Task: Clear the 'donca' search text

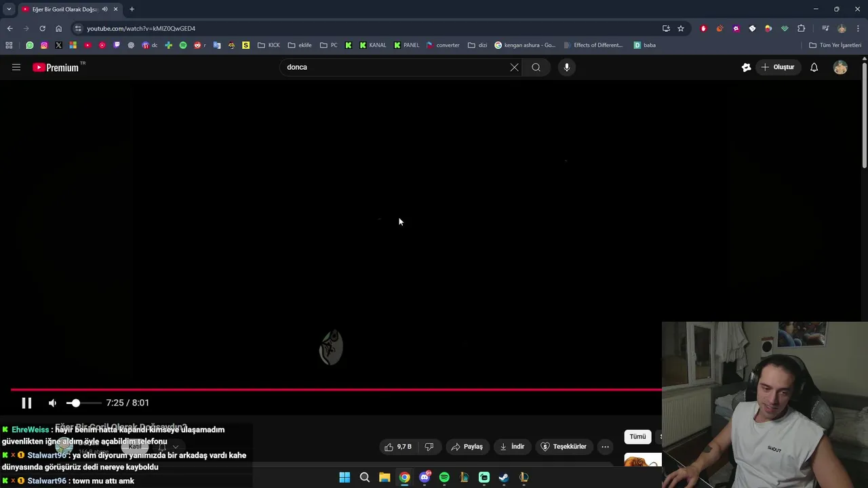Action: (514, 67)
